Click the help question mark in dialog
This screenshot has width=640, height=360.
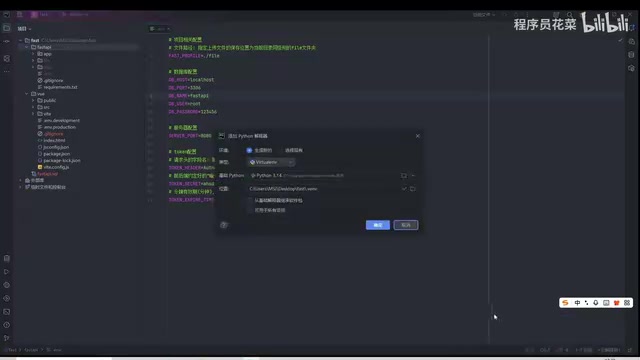tap(224, 225)
